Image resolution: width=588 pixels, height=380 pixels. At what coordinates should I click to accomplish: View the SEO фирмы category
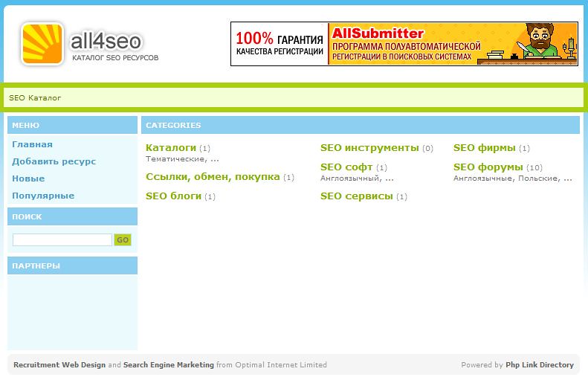point(484,148)
